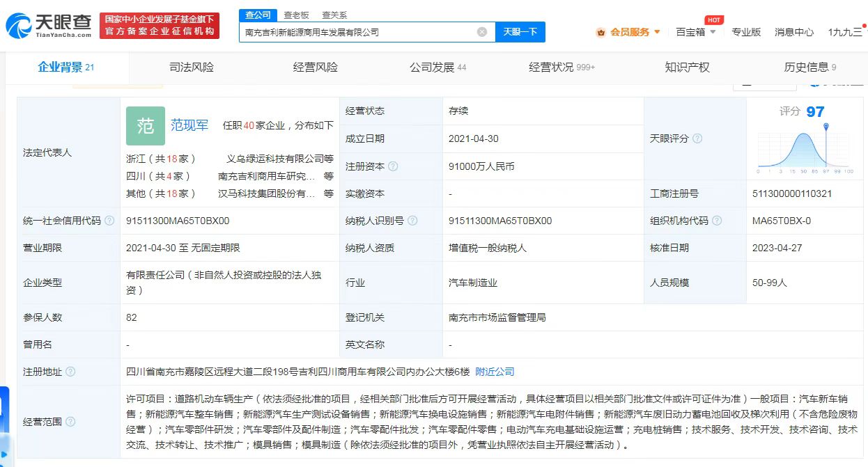Open the 知识产权 tab
The width and height of the screenshot is (868, 467).
coord(687,68)
